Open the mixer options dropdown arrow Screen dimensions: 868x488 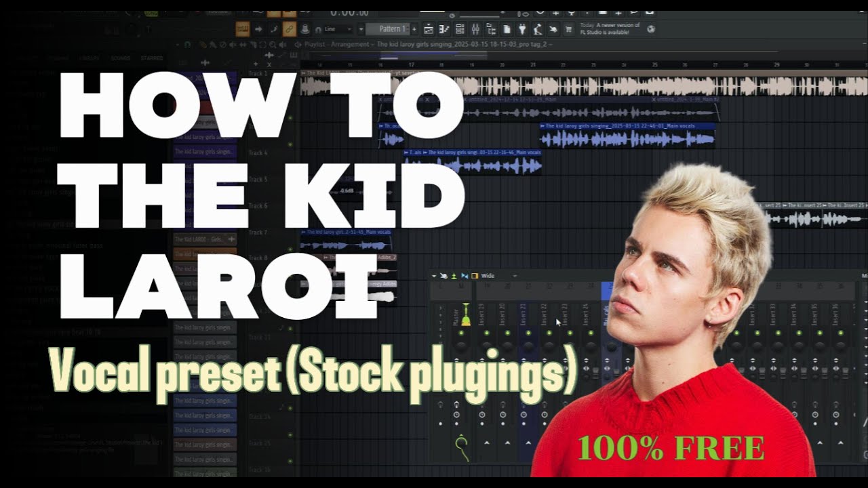pyautogui.click(x=434, y=276)
